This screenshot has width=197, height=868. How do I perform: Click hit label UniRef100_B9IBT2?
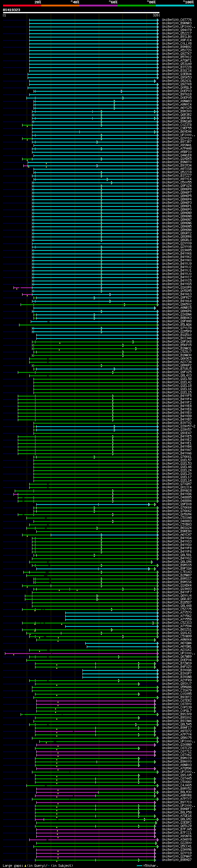coord(177,697)
